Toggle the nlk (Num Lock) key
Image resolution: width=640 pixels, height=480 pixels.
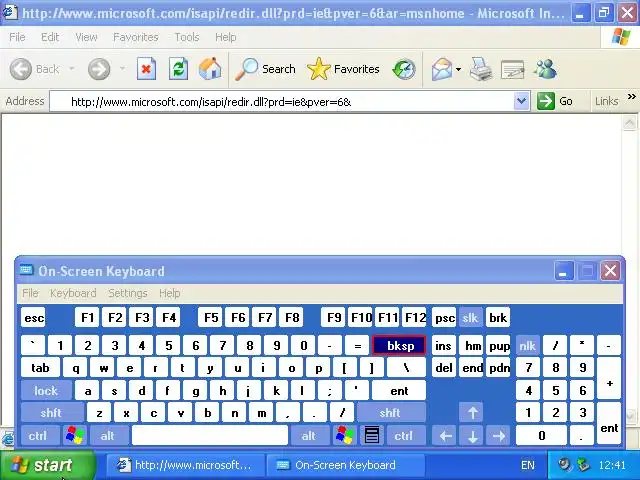(x=527, y=346)
